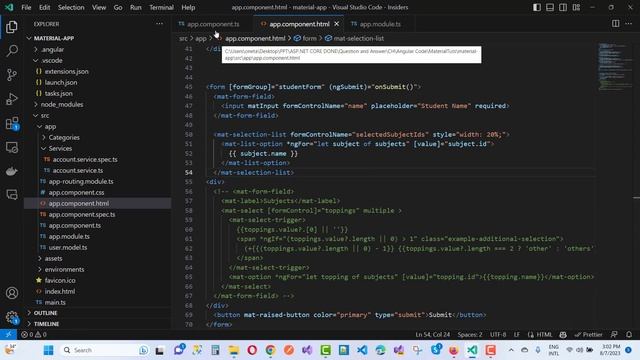Toggle the bottom panel visibility
This screenshot has height=360, width=640.
(550, 7)
